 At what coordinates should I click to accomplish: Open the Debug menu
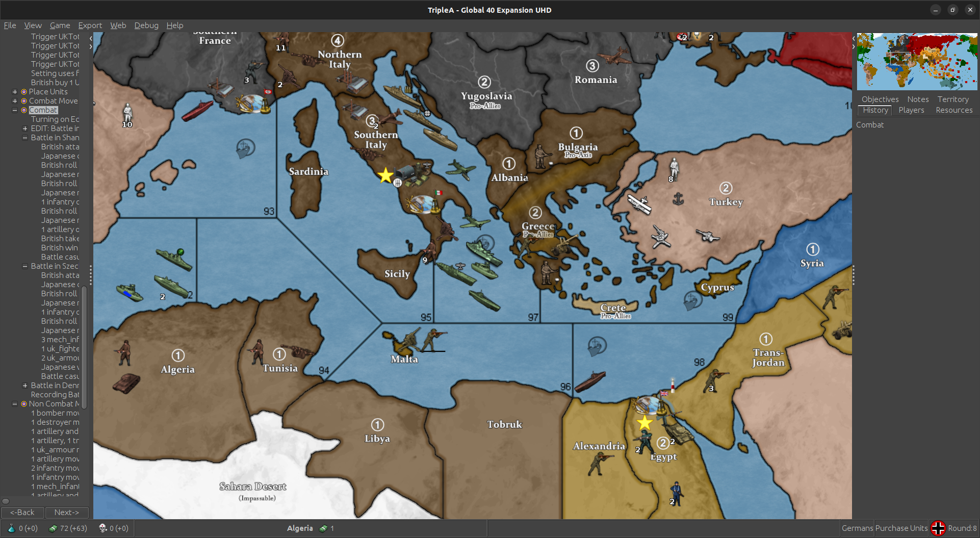pos(146,25)
